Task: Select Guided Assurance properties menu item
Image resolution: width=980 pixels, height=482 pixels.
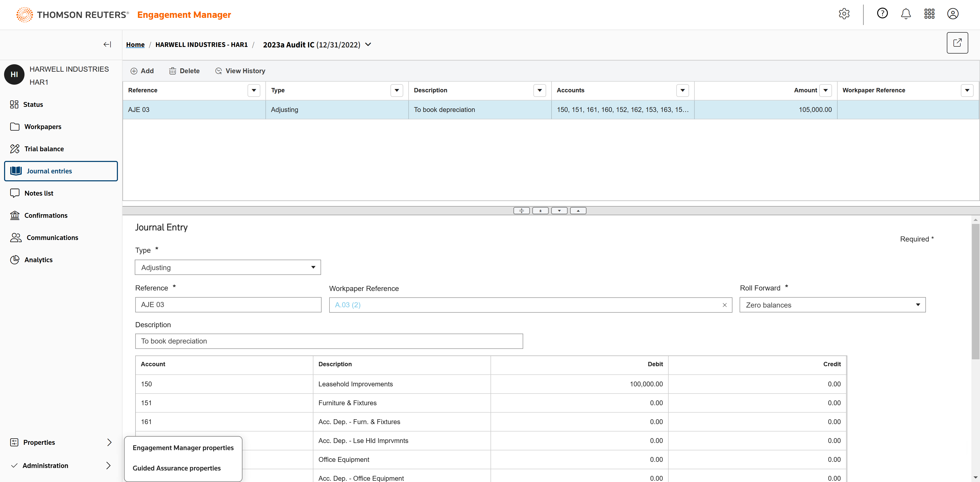Action: click(x=177, y=468)
